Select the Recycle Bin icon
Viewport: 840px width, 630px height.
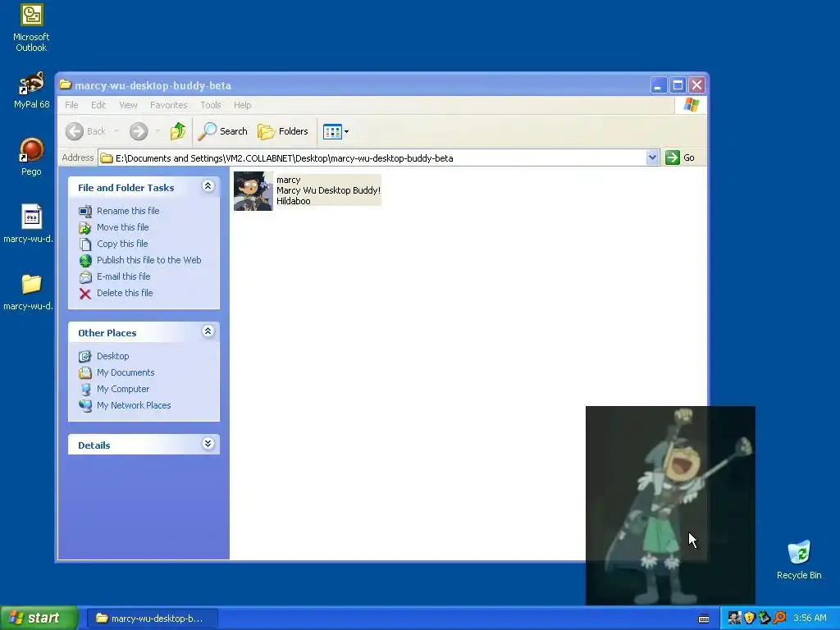click(x=799, y=559)
